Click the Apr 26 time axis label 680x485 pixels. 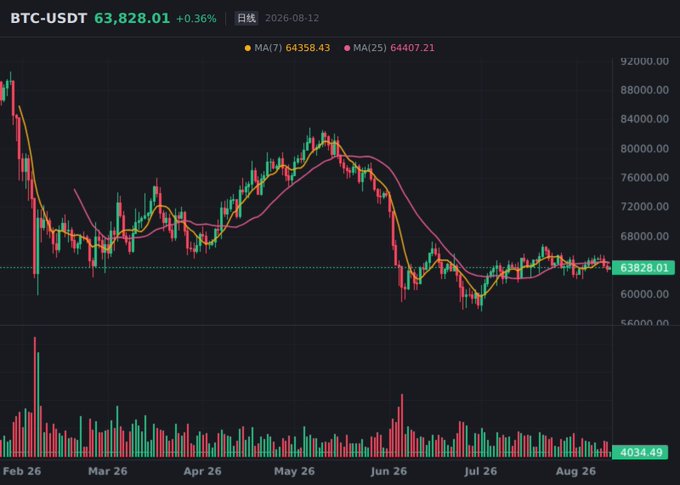(202, 471)
